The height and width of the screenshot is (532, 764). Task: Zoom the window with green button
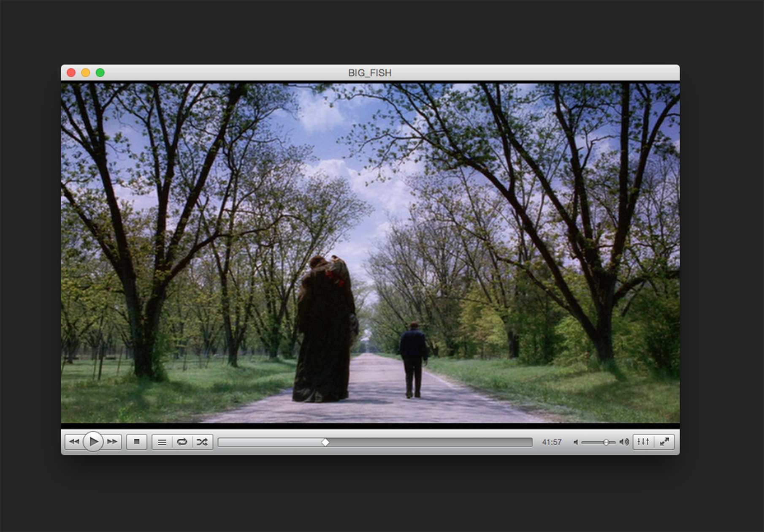100,73
